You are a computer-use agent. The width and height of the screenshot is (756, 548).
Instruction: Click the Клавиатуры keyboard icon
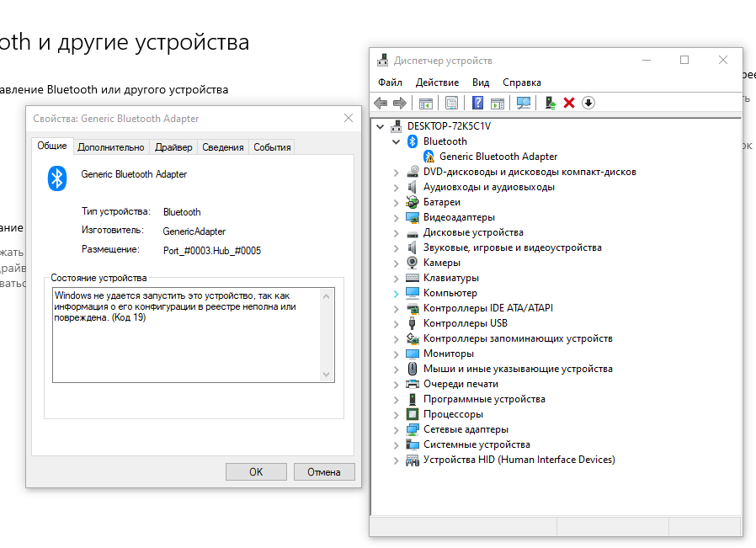point(413,278)
